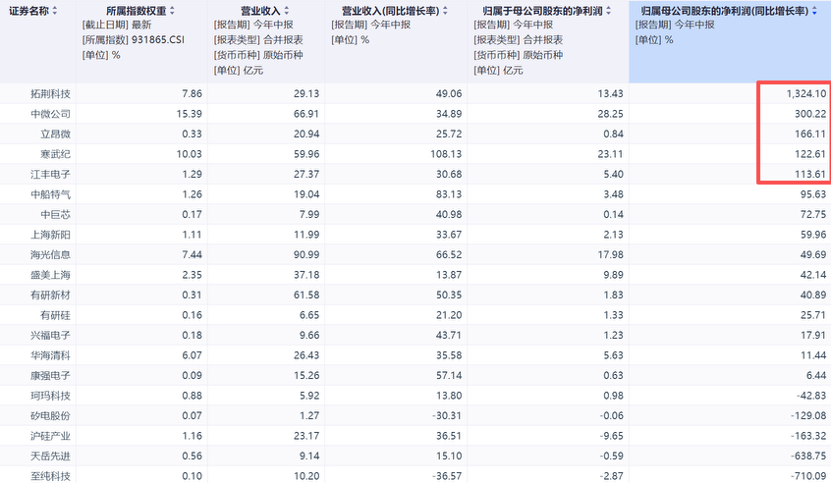Click the -710.09 growth rate cell
This screenshot has width=832, height=484.
coord(809,477)
